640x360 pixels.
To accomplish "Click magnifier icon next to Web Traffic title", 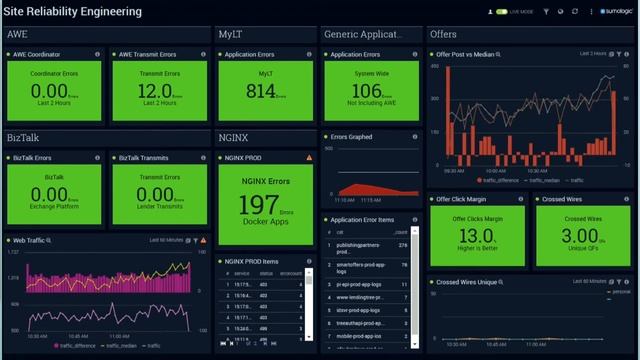I will coord(49,240).
